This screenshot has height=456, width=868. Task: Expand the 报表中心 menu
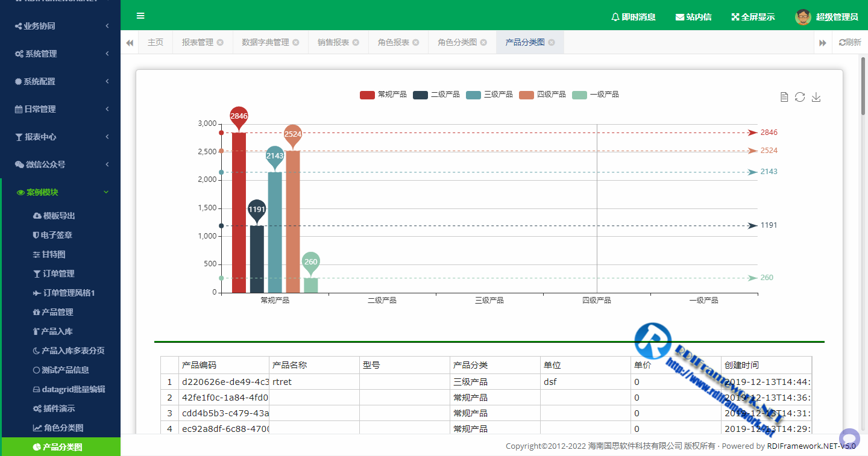(60, 137)
